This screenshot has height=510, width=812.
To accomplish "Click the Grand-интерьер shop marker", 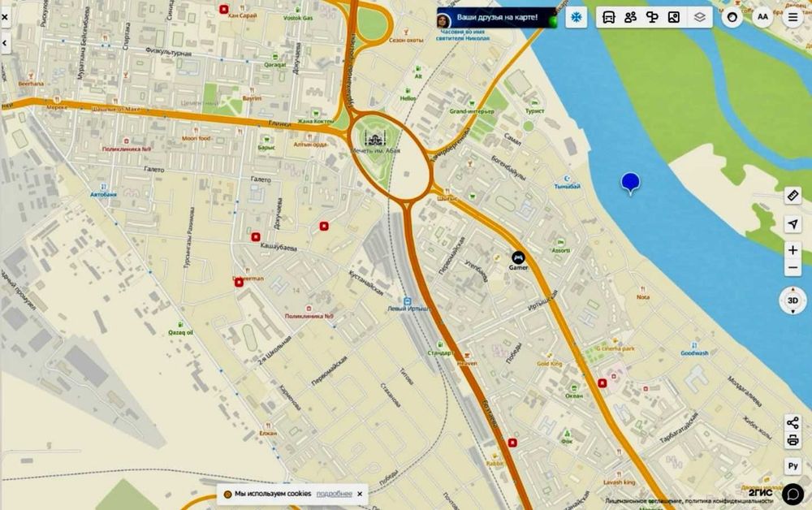I will click(472, 104).
